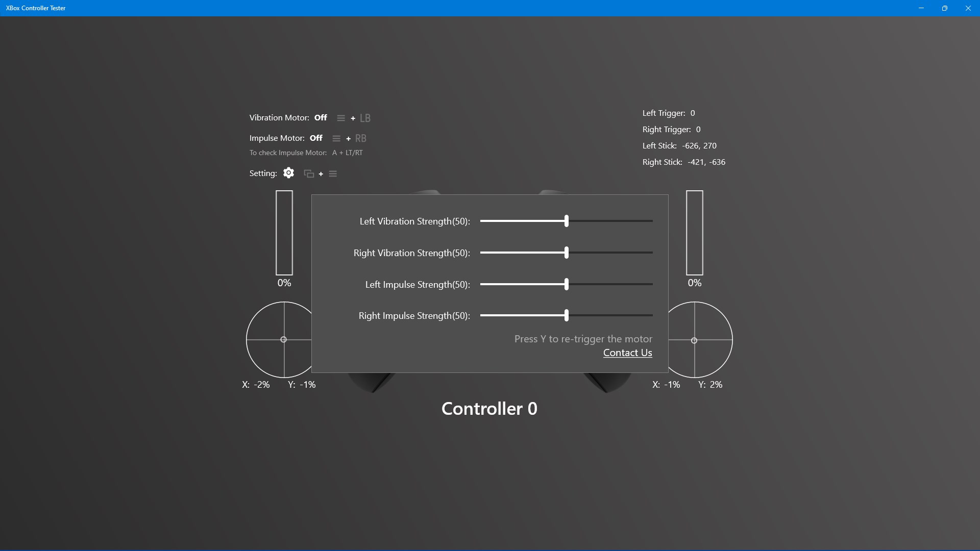The width and height of the screenshot is (980, 551).
Task: Toggle Vibration Motor Off switch
Action: (321, 118)
